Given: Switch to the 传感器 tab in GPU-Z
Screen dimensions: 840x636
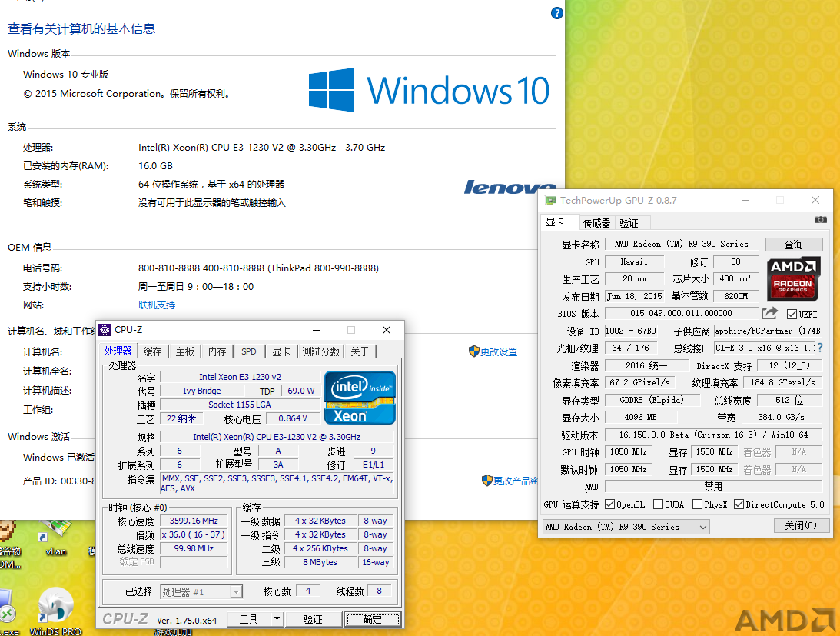Looking at the screenshot, I should click(x=596, y=223).
